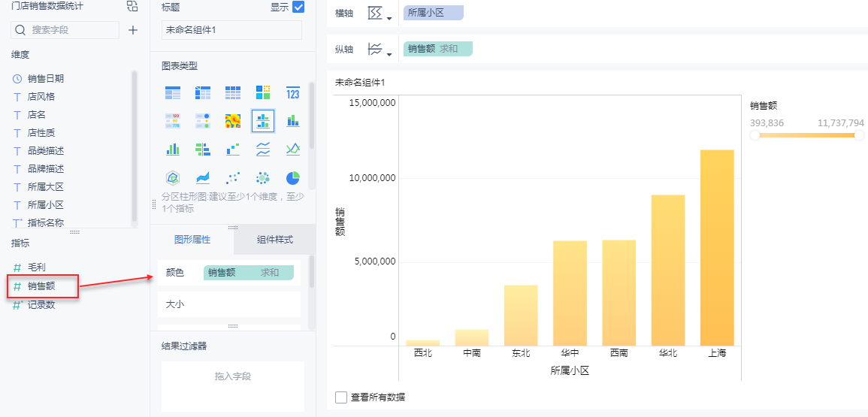Switch to the 图形属性 tab
The image size is (868, 417).
[192, 240]
